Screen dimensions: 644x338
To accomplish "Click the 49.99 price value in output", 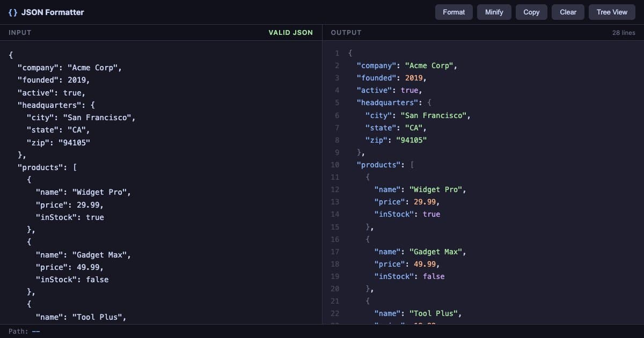I will point(425,264).
